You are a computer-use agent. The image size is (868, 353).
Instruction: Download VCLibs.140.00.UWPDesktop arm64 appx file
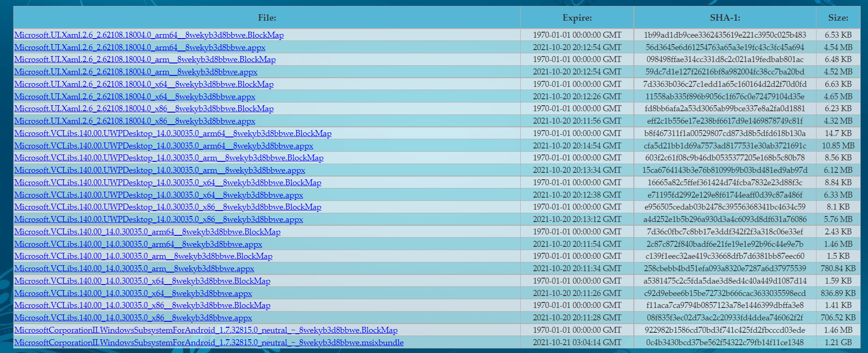point(164,146)
